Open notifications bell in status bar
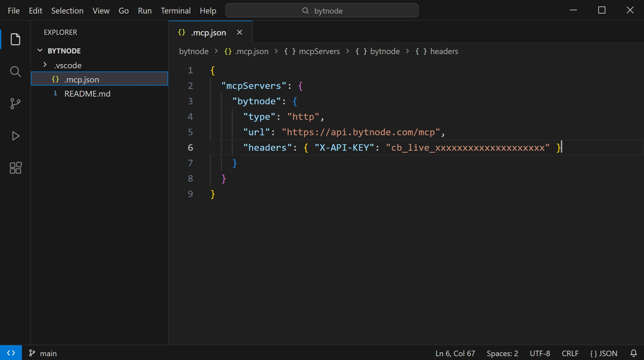The image size is (644, 360). (x=633, y=353)
